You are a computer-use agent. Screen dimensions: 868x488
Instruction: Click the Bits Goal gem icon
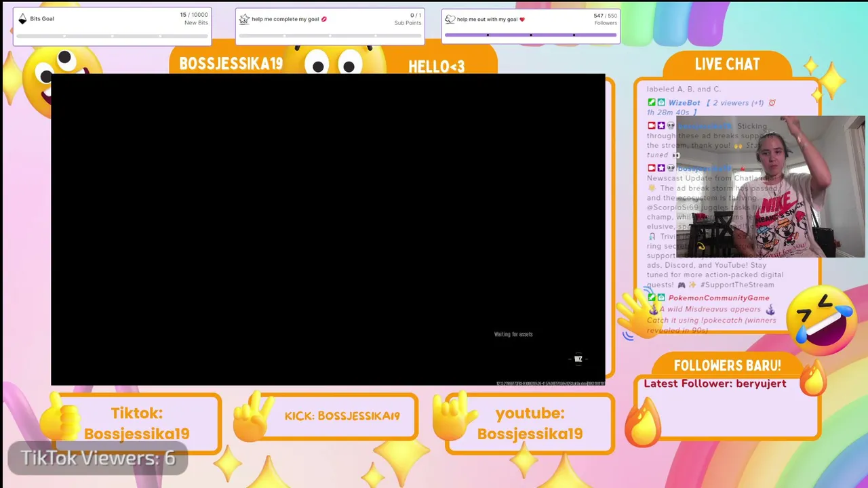tap(22, 19)
